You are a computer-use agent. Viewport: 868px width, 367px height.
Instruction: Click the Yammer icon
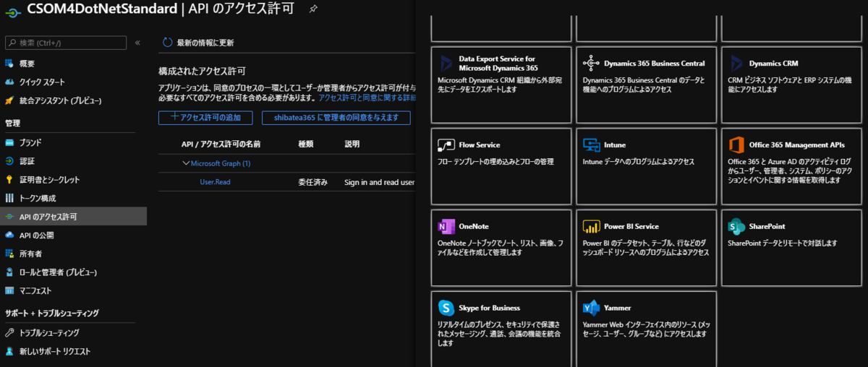pyautogui.click(x=591, y=308)
